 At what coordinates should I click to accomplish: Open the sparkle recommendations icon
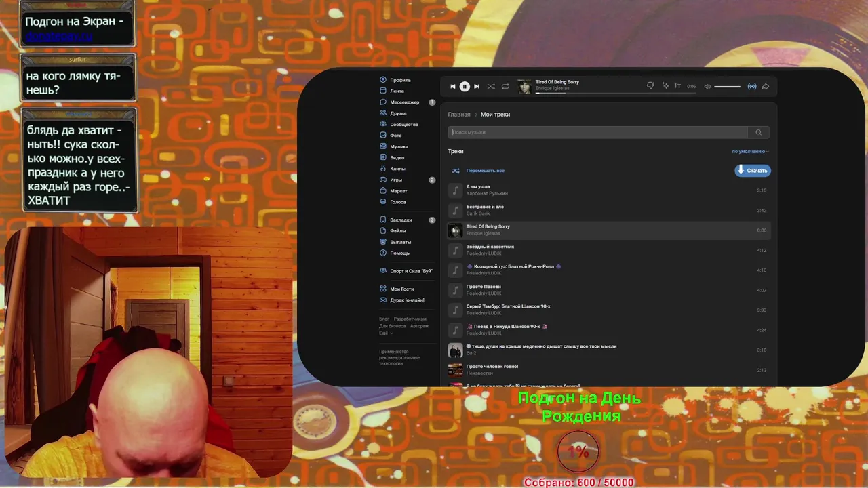665,86
